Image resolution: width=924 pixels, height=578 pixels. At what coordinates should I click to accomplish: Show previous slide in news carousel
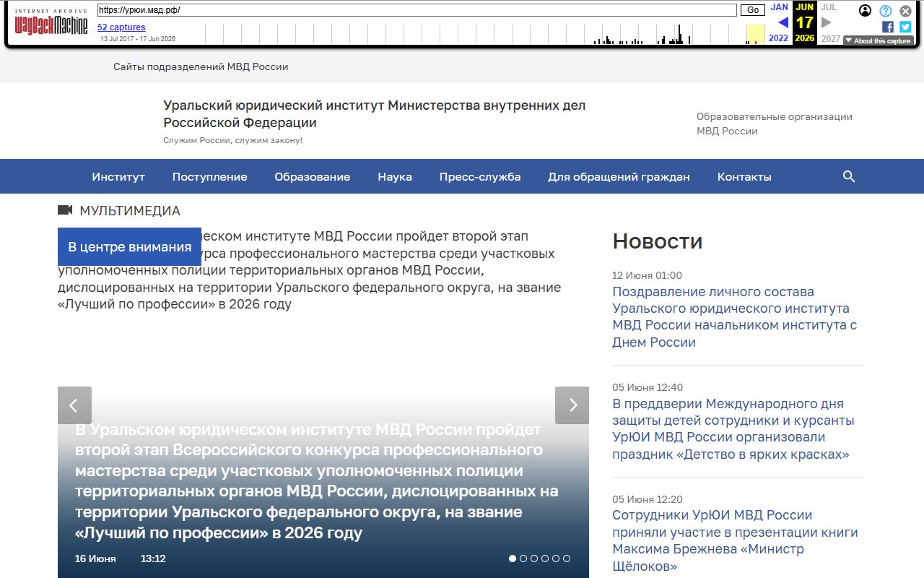74,405
